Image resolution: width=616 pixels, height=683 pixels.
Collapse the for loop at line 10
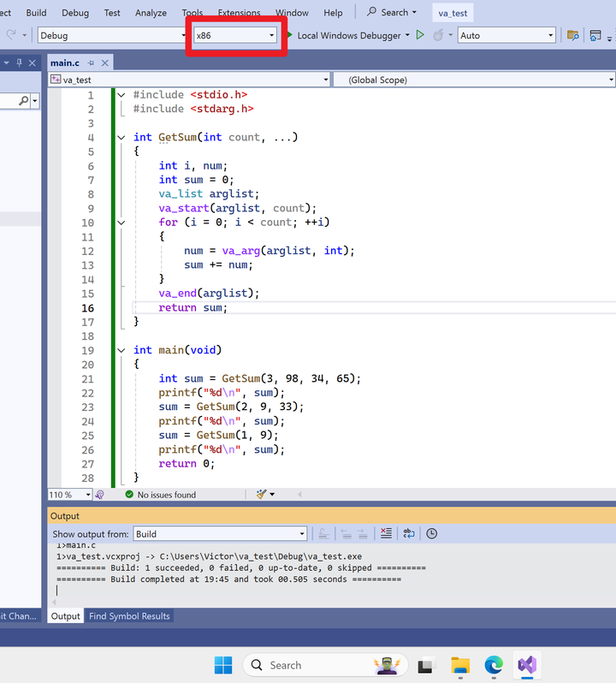121,223
